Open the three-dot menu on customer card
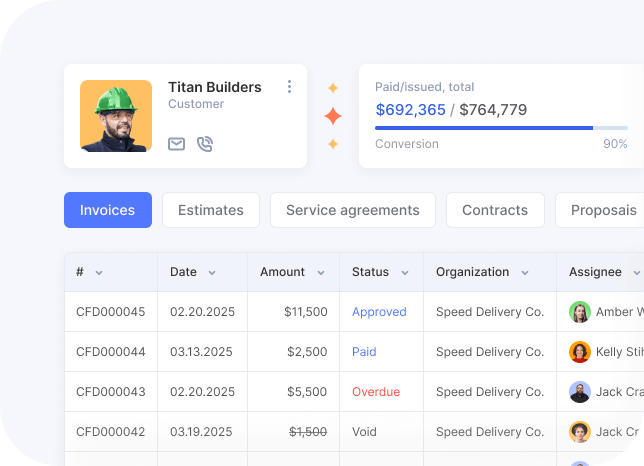Image resolution: width=644 pixels, height=466 pixels. [x=290, y=87]
